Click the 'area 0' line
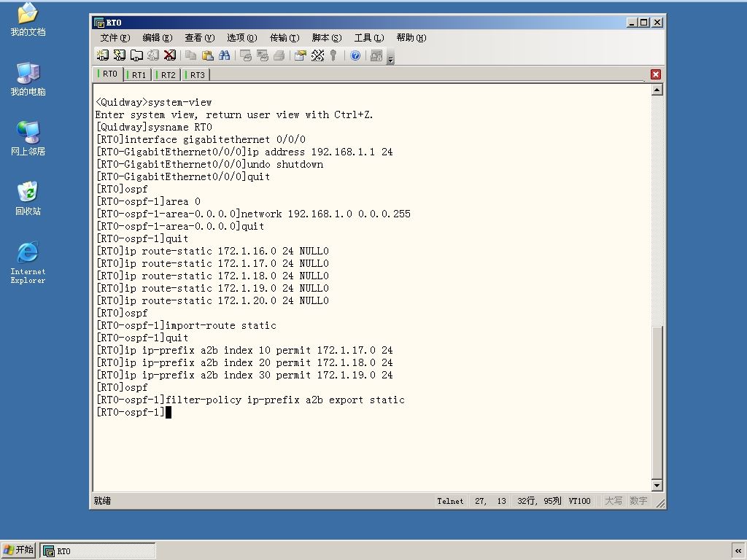 [148, 201]
